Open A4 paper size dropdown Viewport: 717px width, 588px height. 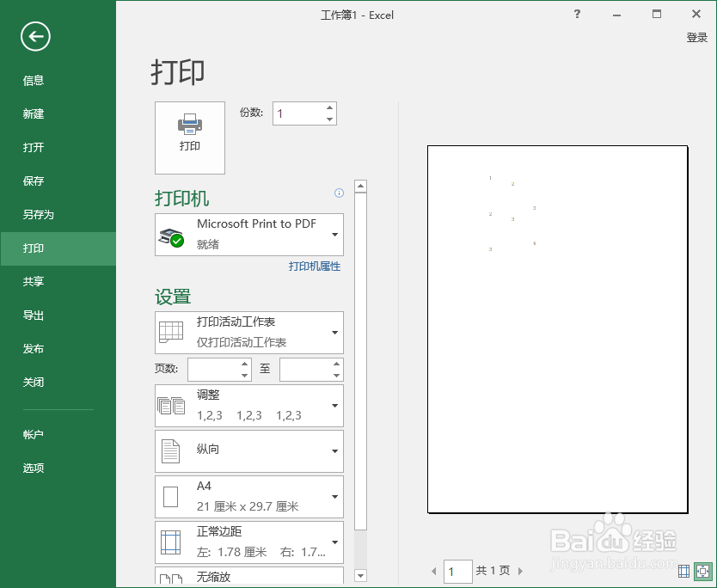point(249,497)
